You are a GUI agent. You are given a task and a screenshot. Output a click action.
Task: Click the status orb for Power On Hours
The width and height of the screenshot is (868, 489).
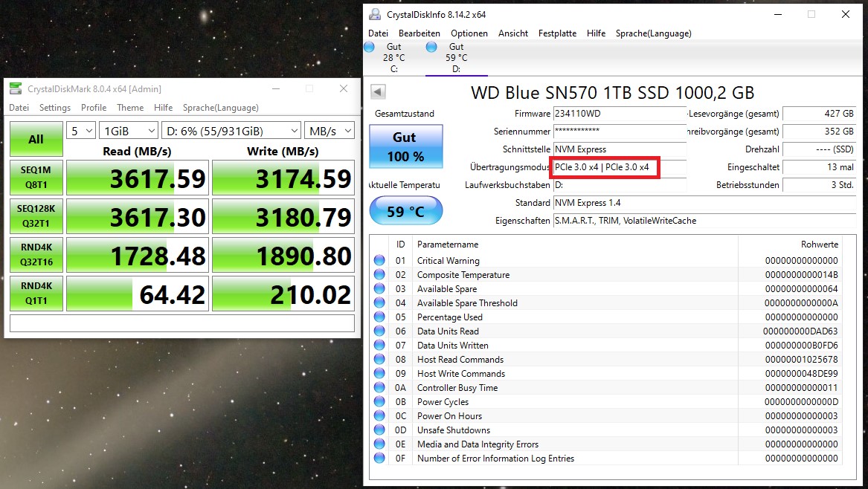(x=379, y=415)
